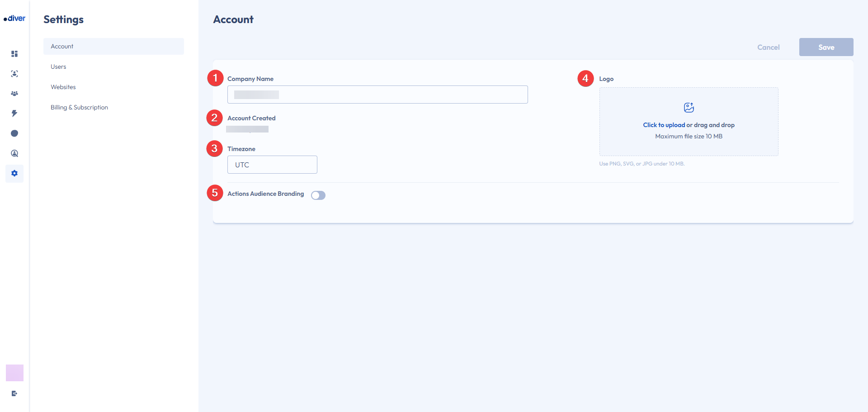Click the diver logo

(x=14, y=19)
